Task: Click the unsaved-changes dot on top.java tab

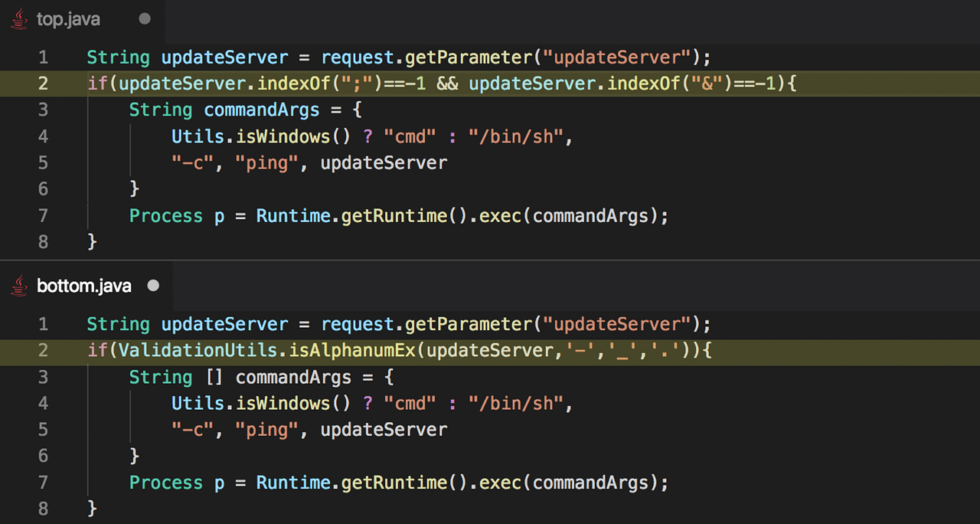Action: 145,19
